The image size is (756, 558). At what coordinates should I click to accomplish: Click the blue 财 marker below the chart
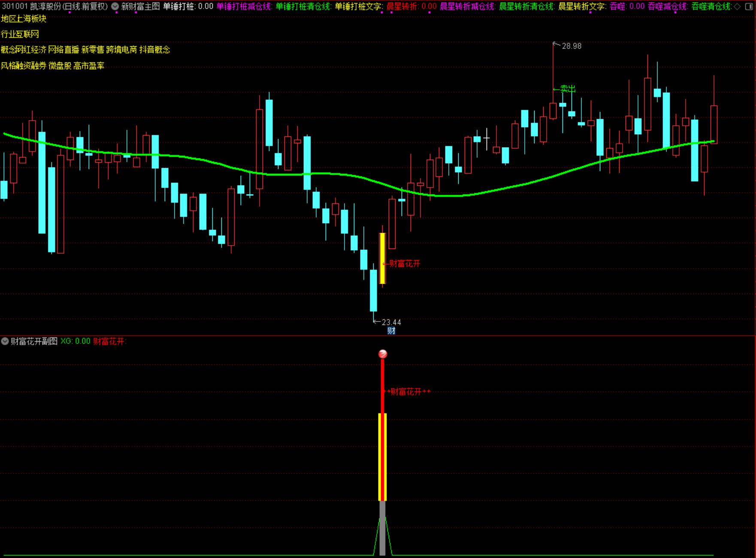point(391,331)
